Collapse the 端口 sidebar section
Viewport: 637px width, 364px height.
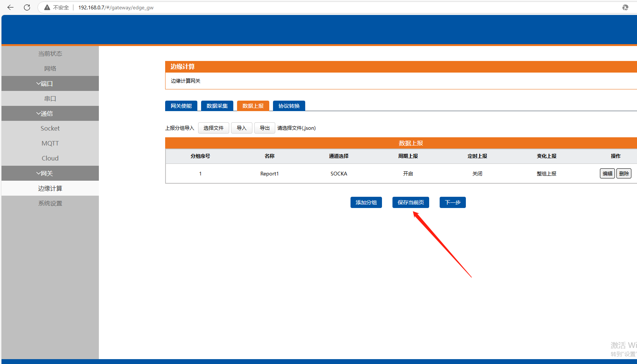[50, 83]
